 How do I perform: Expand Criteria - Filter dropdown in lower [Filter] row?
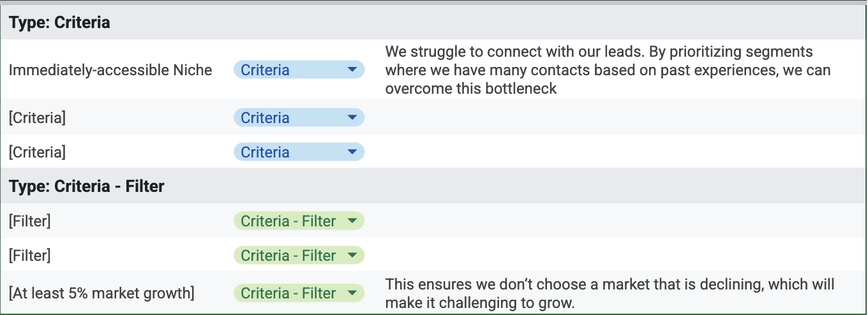(x=352, y=256)
